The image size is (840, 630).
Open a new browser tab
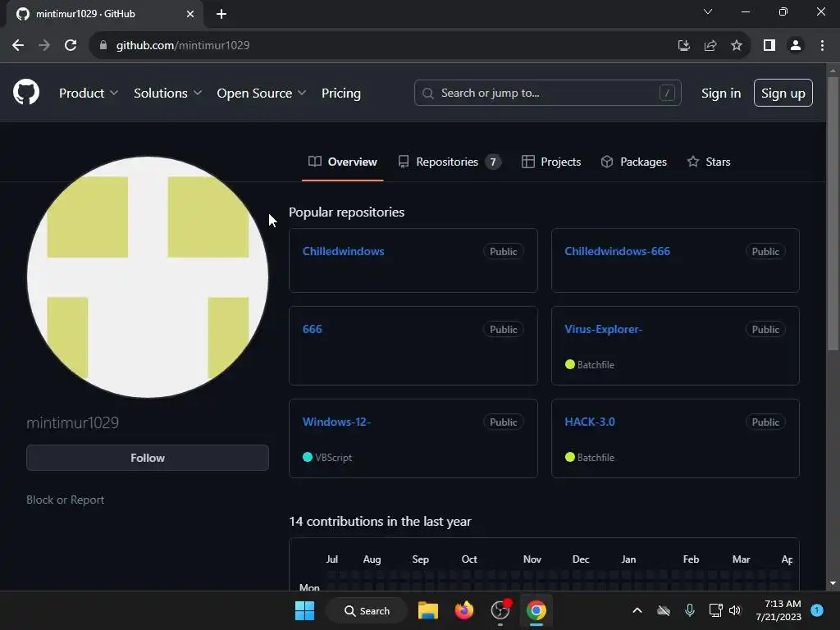pos(221,14)
